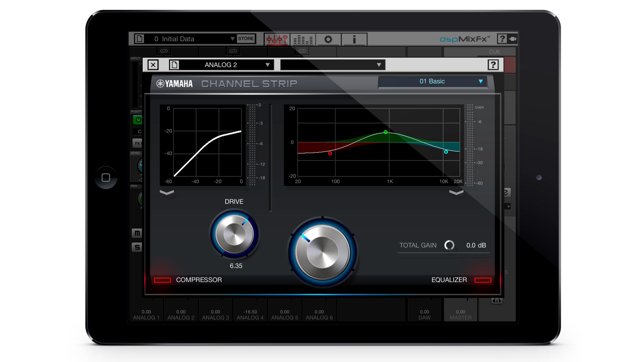Click the large morph knob
Image resolution: width=644 pixels, height=362 pixels.
coord(322,252)
